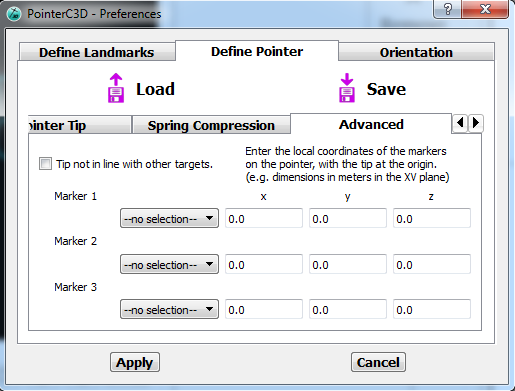Click the PointerC3D app icon in title bar
Image resolution: width=515 pixels, height=391 pixels.
(14, 14)
